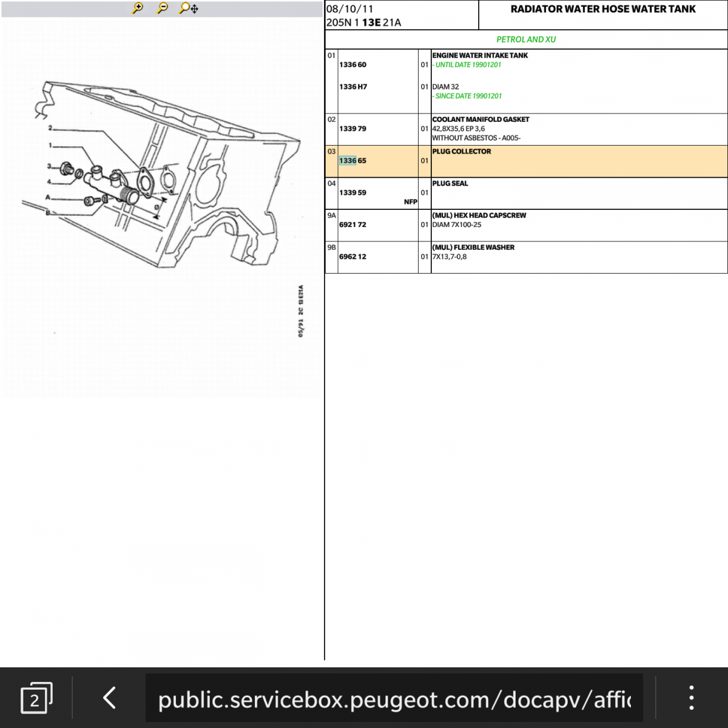Viewport: 728px width, 728px height.
Task: Select part number 1339 79
Action: (x=352, y=129)
